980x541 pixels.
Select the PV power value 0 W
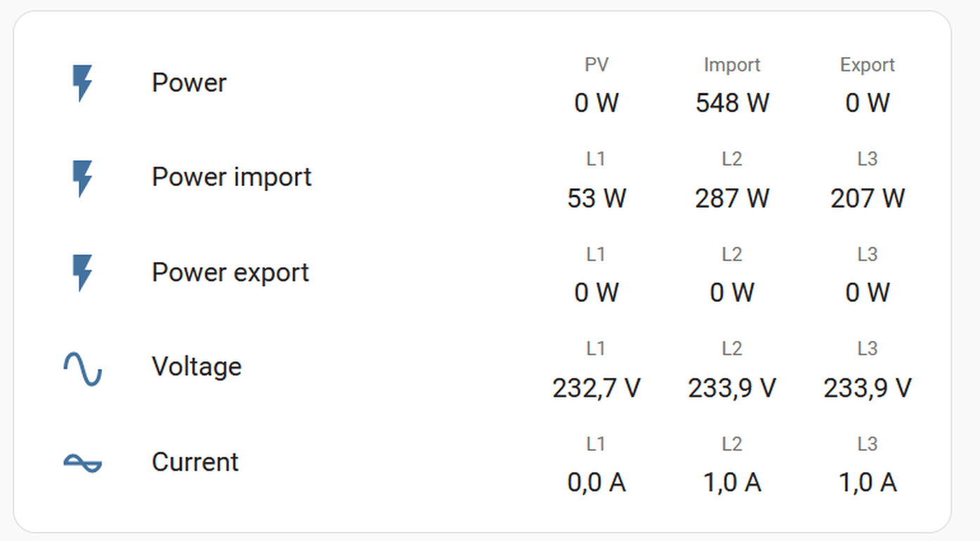(x=596, y=103)
